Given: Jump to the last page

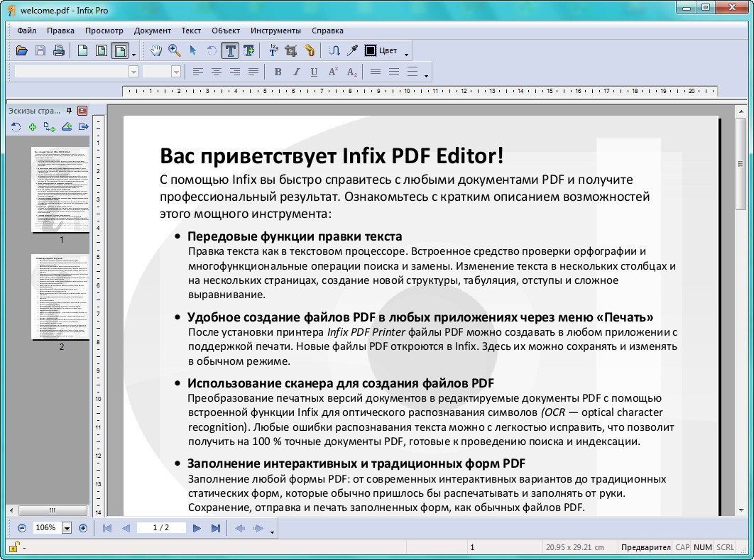Looking at the screenshot, I should point(215,528).
